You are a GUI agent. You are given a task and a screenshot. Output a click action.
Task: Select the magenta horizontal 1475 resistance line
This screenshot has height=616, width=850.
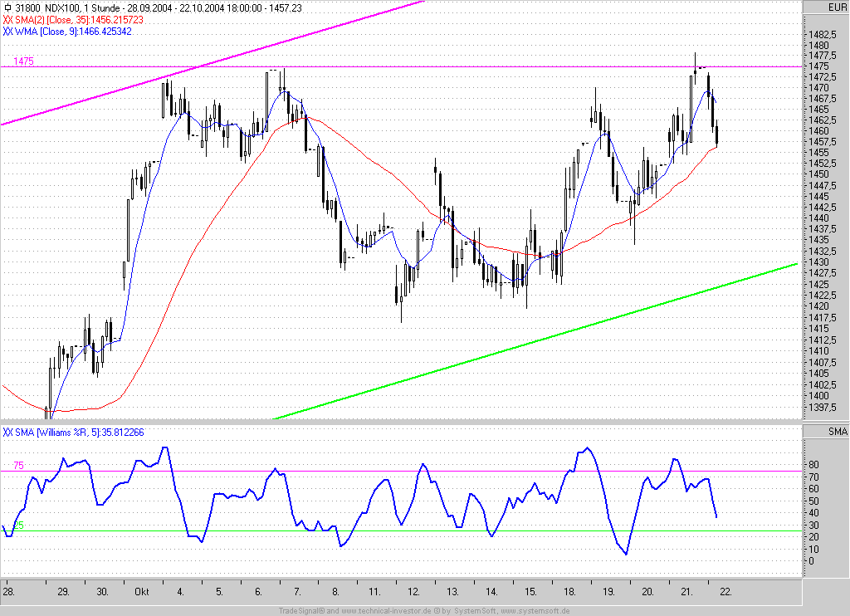coord(401,66)
